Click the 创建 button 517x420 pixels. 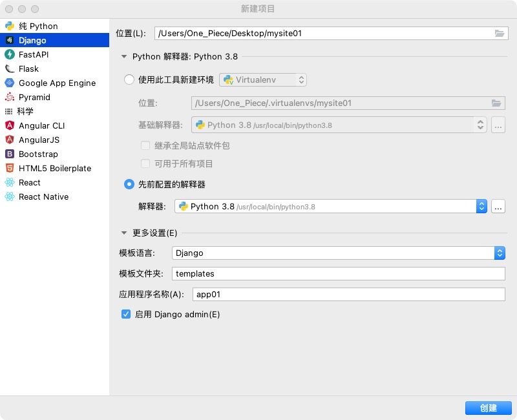click(488, 408)
